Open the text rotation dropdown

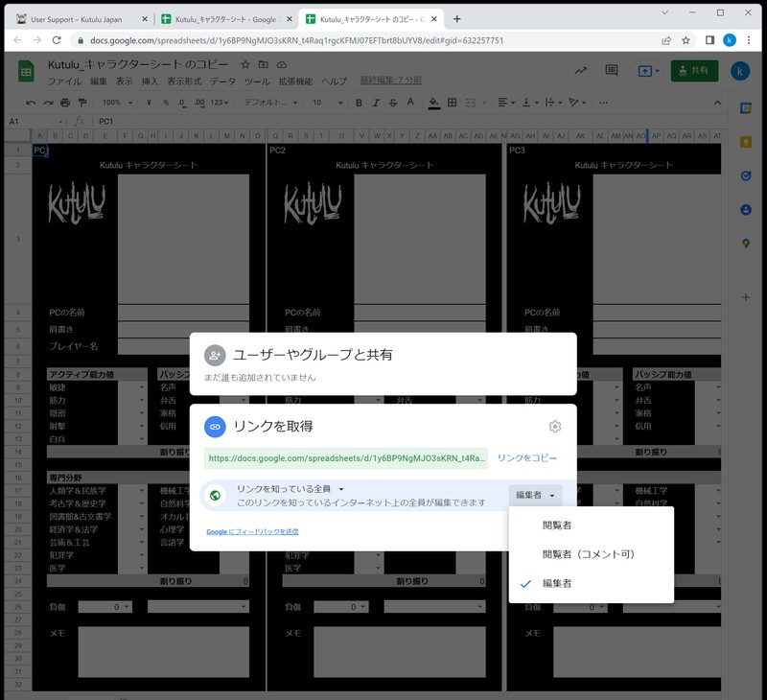click(x=577, y=103)
